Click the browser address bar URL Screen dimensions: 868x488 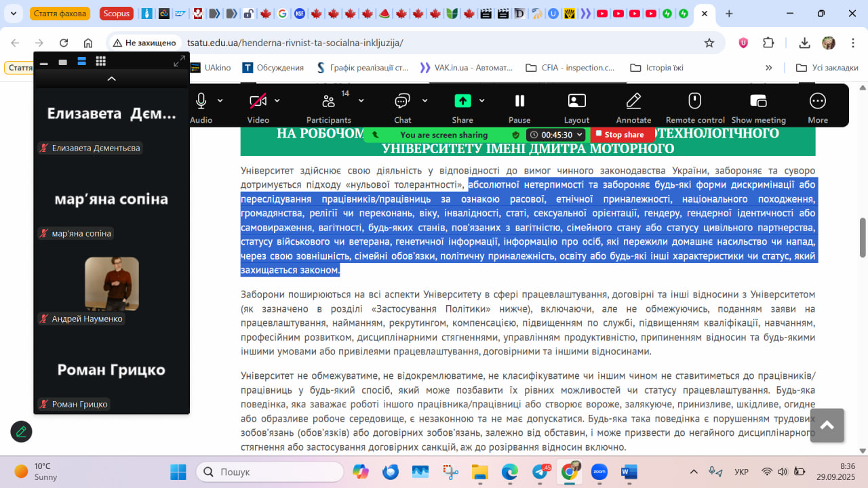[x=295, y=43]
